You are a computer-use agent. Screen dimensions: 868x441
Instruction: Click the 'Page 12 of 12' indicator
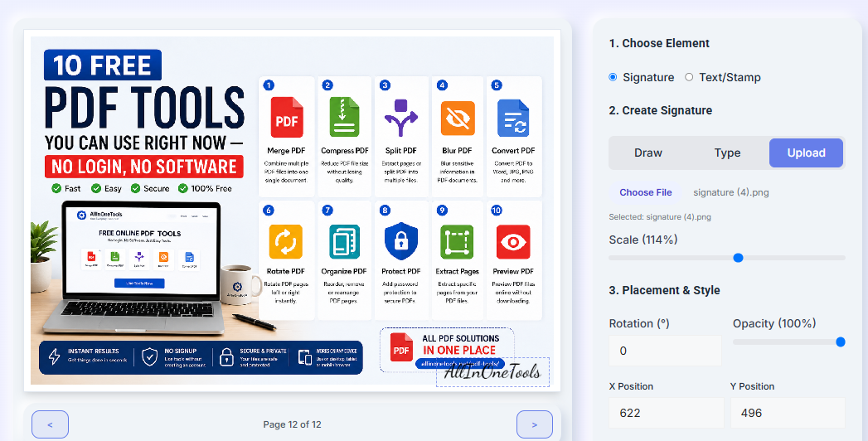coord(292,424)
